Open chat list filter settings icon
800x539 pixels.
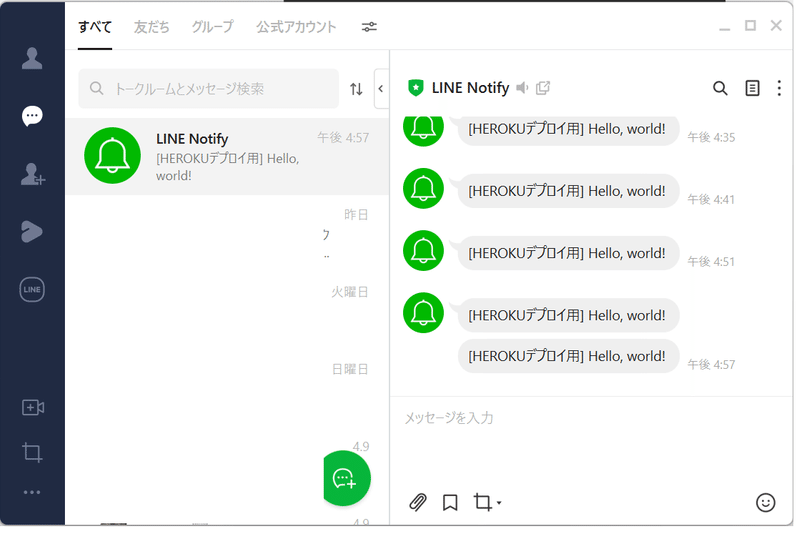coord(369,27)
